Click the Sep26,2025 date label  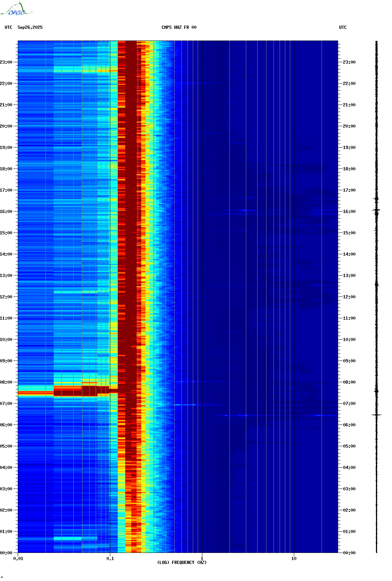30,27
